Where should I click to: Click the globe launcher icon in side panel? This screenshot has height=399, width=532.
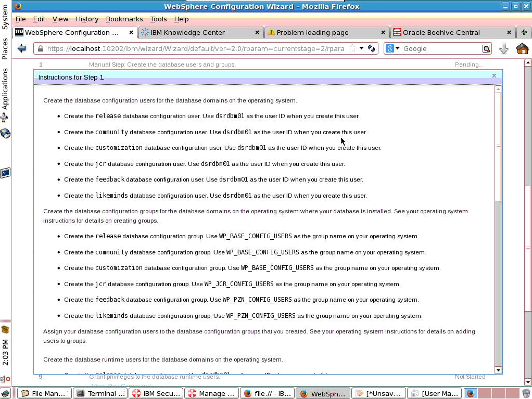click(5, 134)
